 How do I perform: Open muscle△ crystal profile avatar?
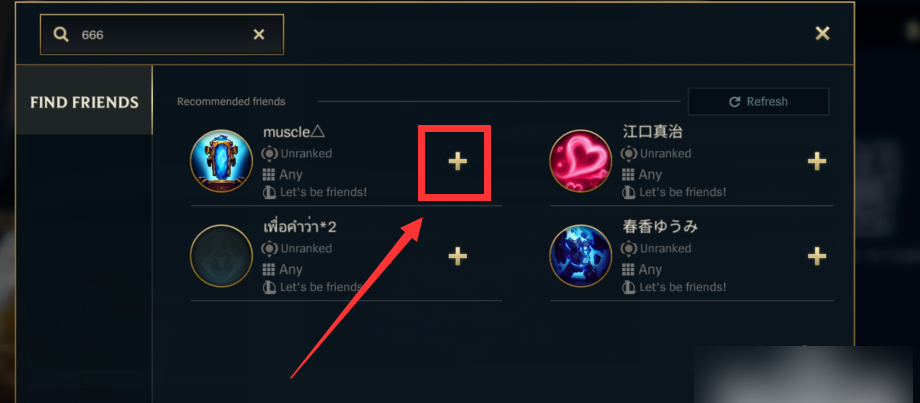pyautogui.click(x=221, y=161)
